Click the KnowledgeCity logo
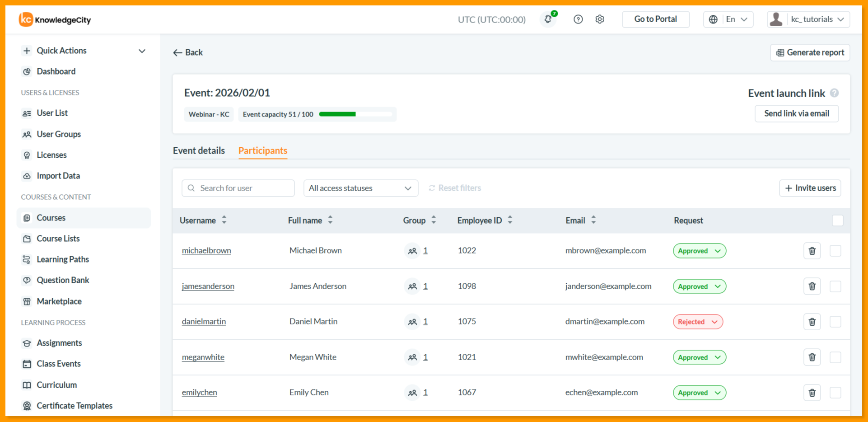Image resolution: width=868 pixels, height=422 pixels. pyautogui.click(x=55, y=19)
